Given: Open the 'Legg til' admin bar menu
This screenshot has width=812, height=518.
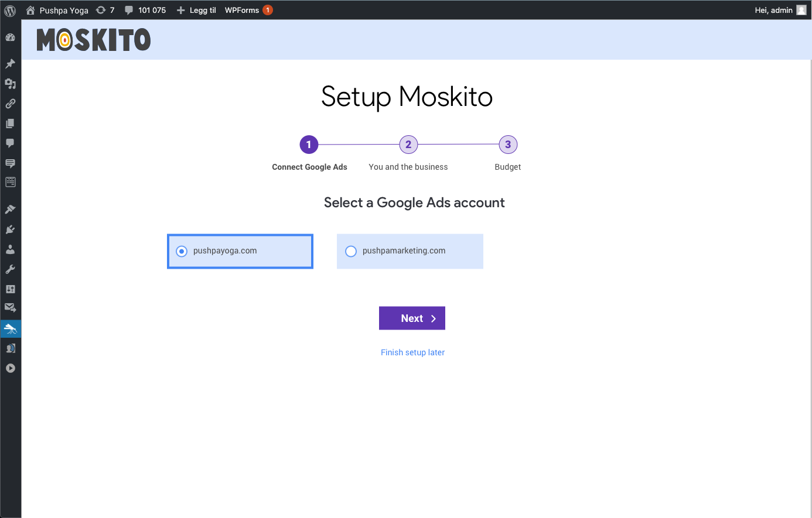Looking at the screenshot, I should pyautogui.click(x=196, y=10).
